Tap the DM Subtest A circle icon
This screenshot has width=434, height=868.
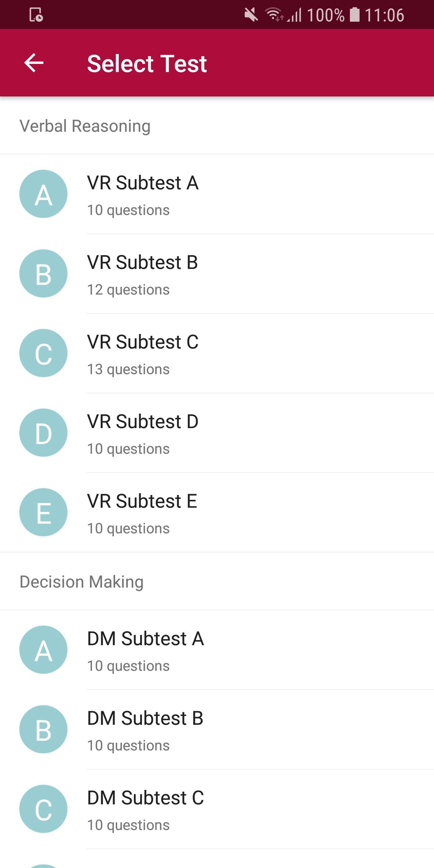click(43, 649)
